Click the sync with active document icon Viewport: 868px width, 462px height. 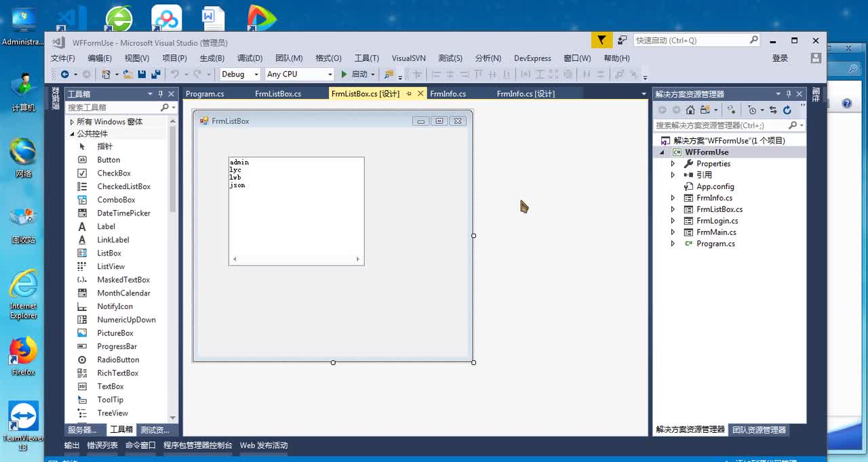point(773,110)
